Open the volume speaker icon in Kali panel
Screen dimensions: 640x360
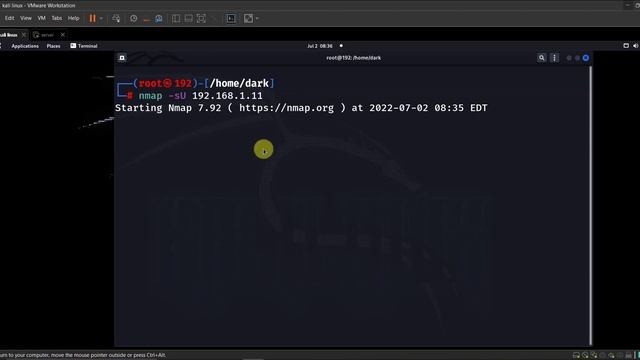coord(636,46)
